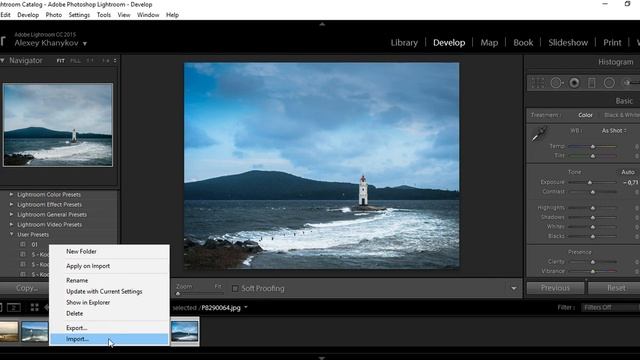The image size is (640, 360).
Task: Collapse the top panel arrow
Action: (322, 24)
